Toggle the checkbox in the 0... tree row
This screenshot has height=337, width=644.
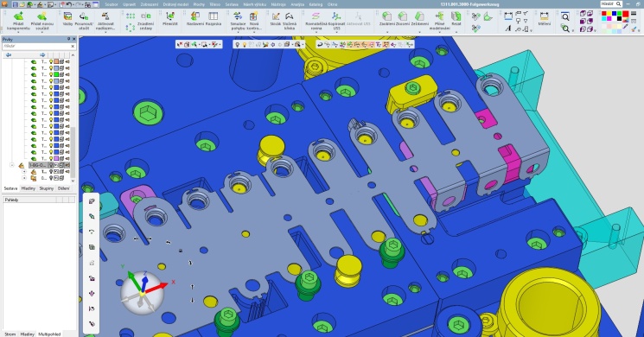tap(56, 178)
